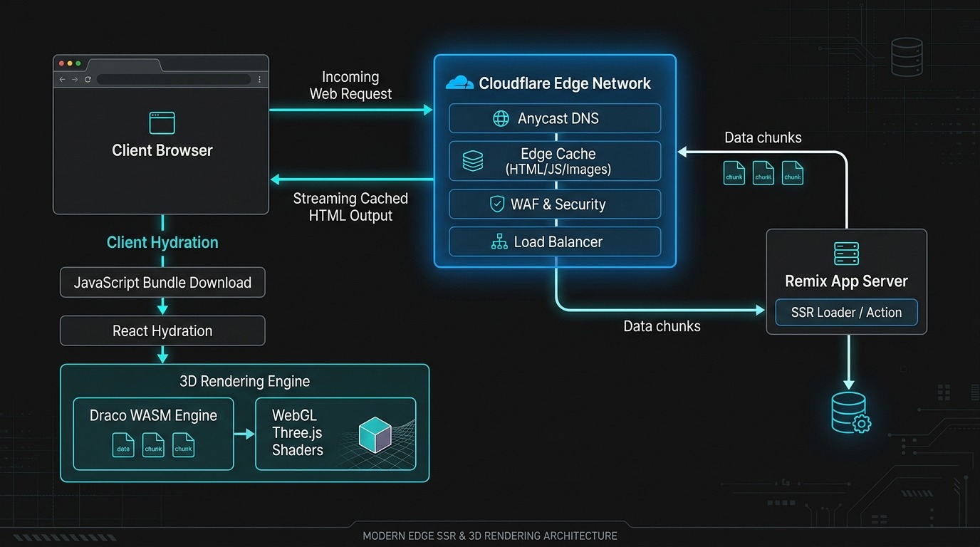
Task: Click the database with gear icon
Action: pos(850,413)
